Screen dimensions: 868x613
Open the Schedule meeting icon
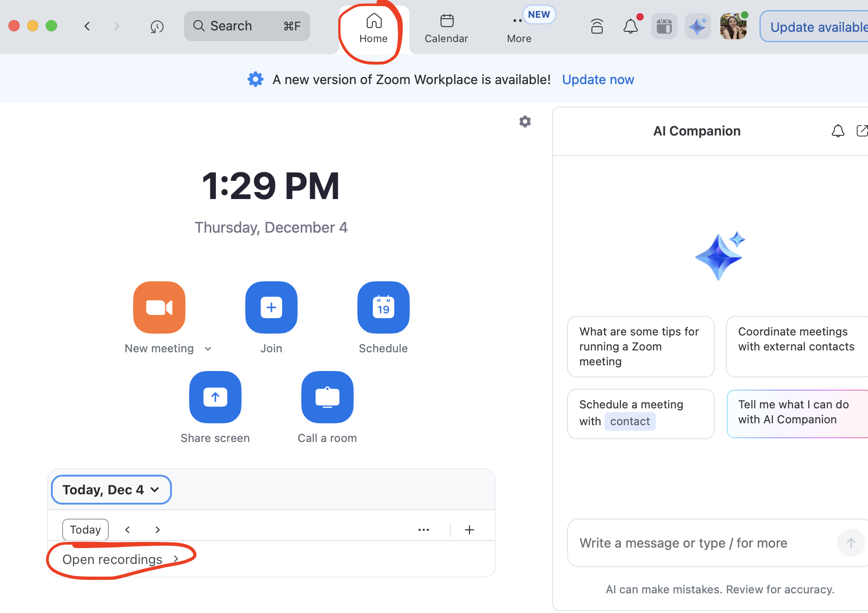coord(384,307)
